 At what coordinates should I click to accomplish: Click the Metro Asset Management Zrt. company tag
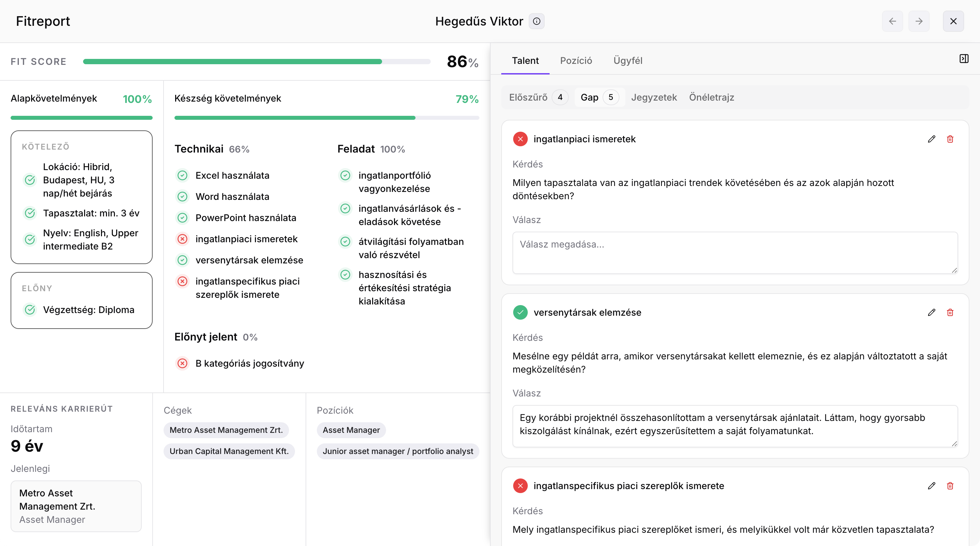(x=226, y=430)
